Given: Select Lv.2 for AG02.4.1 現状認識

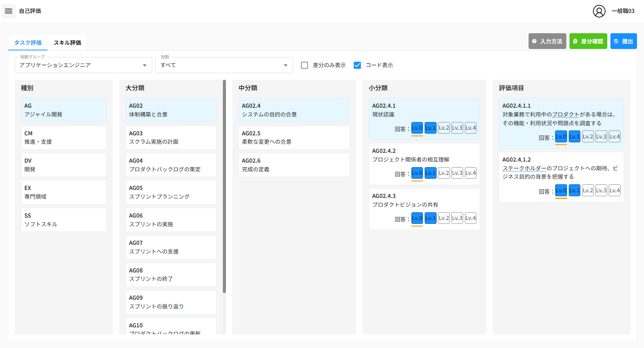Looking at the screenshot, I should click(x=444, y=128).
